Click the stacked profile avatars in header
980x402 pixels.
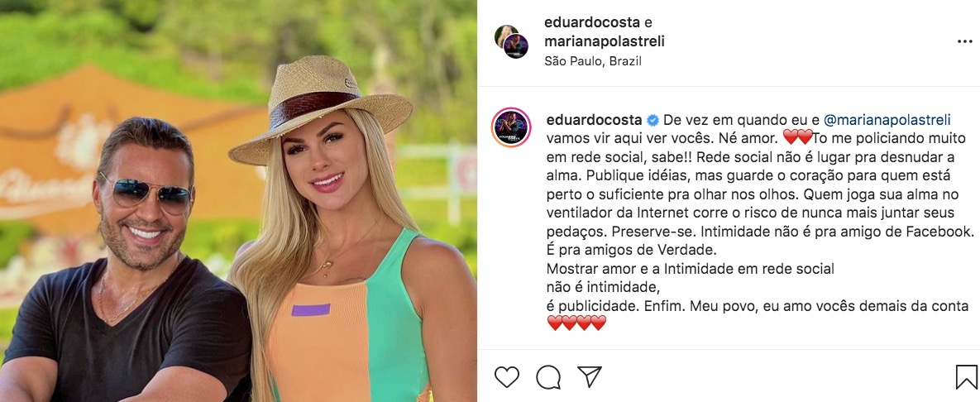click(512, 41)
